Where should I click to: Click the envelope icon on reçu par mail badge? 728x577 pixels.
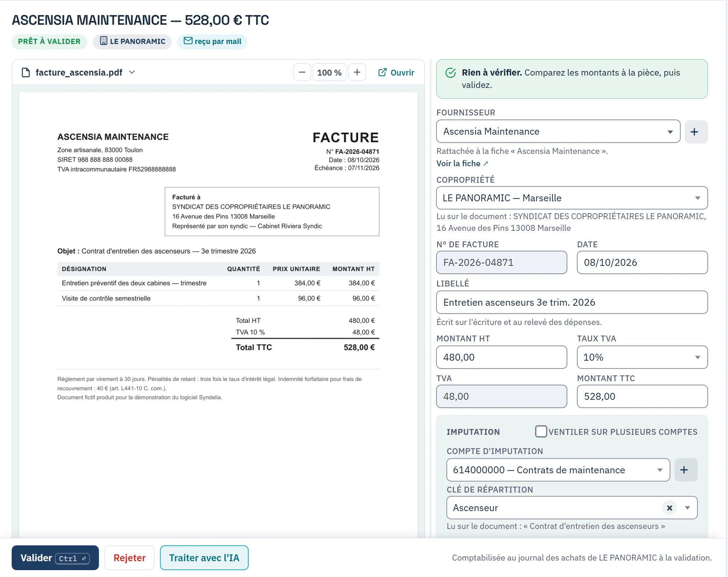[x=188, y=41]
